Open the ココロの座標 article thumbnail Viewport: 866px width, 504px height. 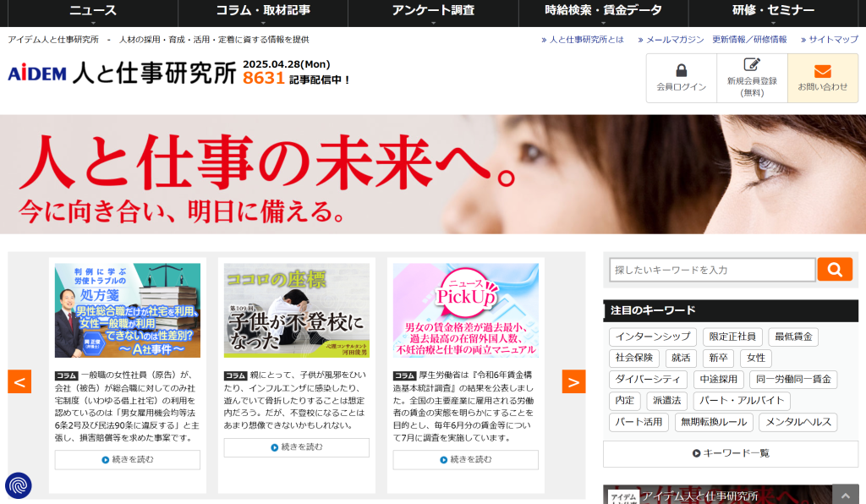pos(297,310)
